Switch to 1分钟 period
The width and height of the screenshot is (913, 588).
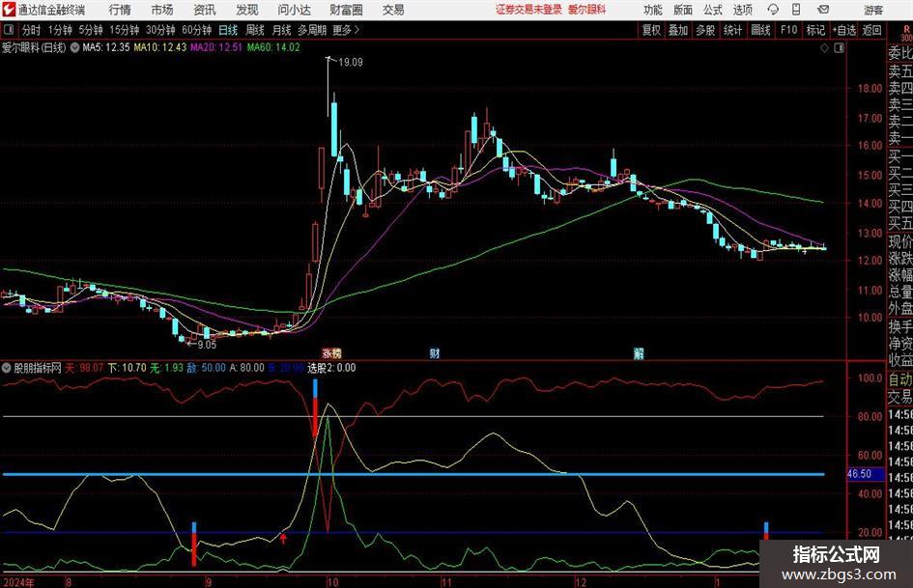(x=59, y=30)
